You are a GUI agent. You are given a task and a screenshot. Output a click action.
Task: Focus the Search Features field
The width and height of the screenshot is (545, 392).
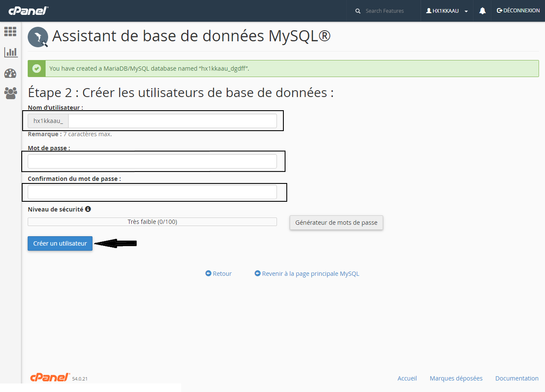(384, 11)
